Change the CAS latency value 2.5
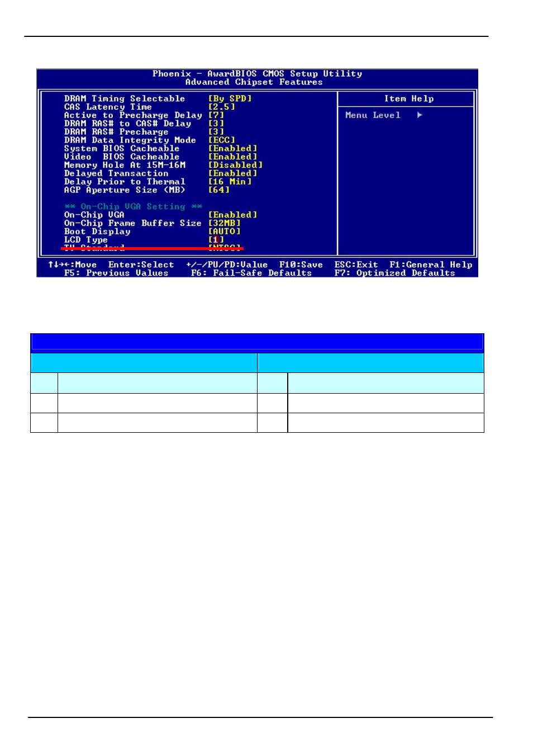 [x=221, y=107]
